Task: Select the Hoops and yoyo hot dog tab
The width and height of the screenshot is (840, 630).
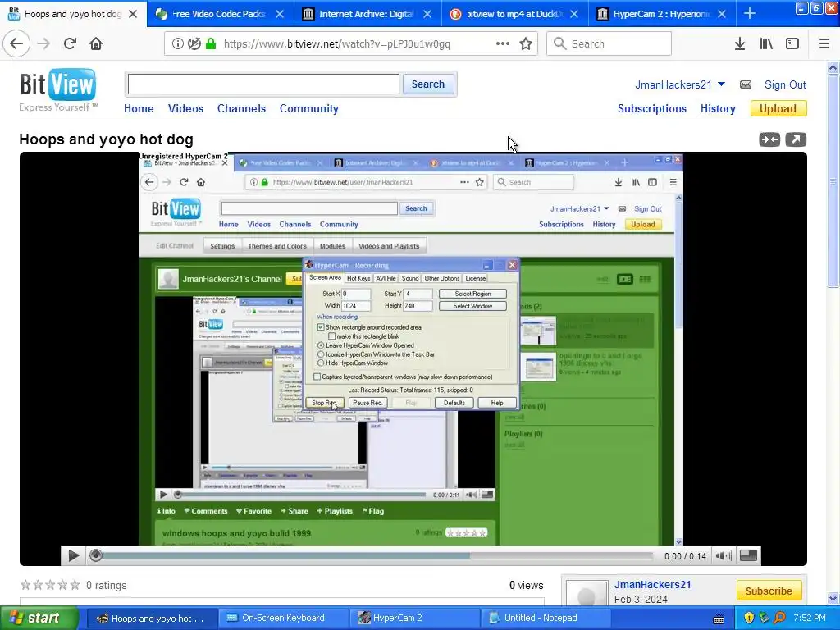Action: 73,14
